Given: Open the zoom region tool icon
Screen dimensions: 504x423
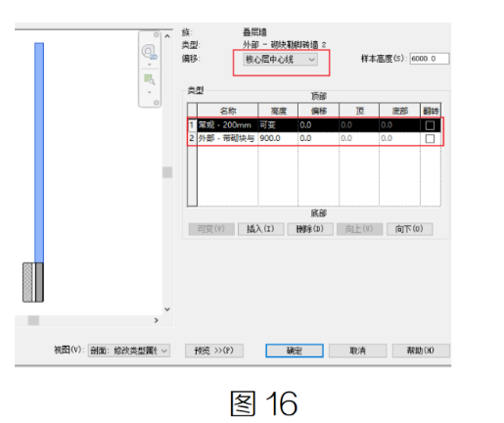Looking at the screenshot, I should (150, 79).
